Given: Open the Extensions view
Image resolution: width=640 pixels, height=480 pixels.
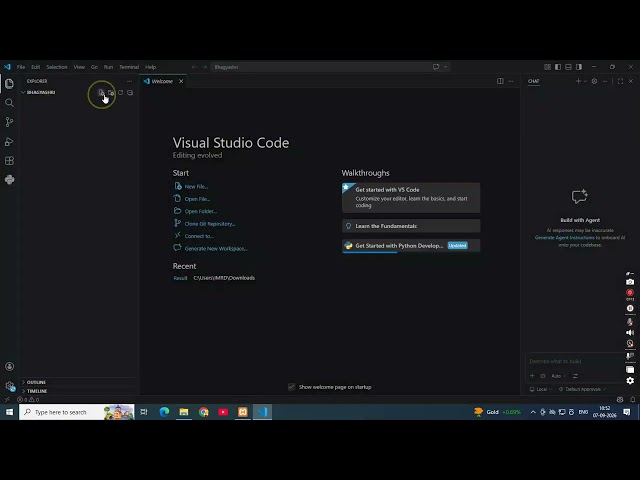Looking at the screenshot, I should 9,161.
